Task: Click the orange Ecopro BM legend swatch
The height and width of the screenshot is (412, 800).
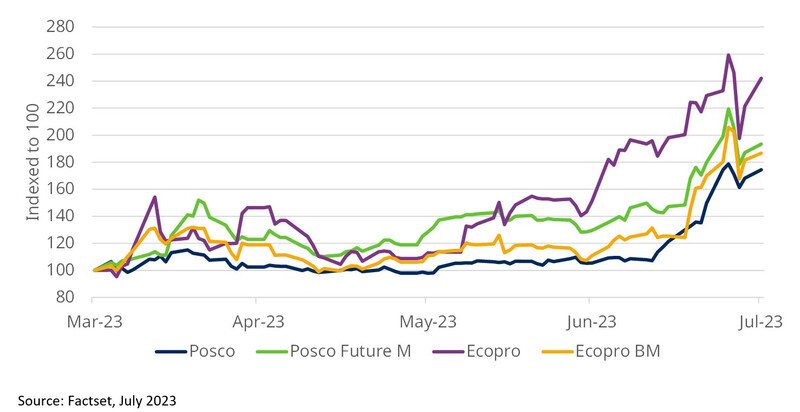Action: pos(582,350)
